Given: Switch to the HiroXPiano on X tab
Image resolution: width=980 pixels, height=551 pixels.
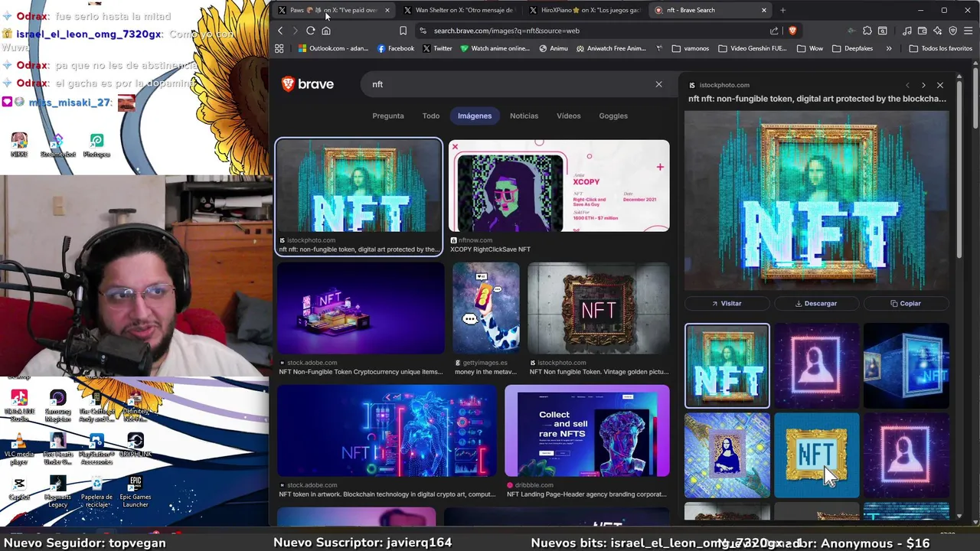Looking at the screenshot, I should (586, 10).
